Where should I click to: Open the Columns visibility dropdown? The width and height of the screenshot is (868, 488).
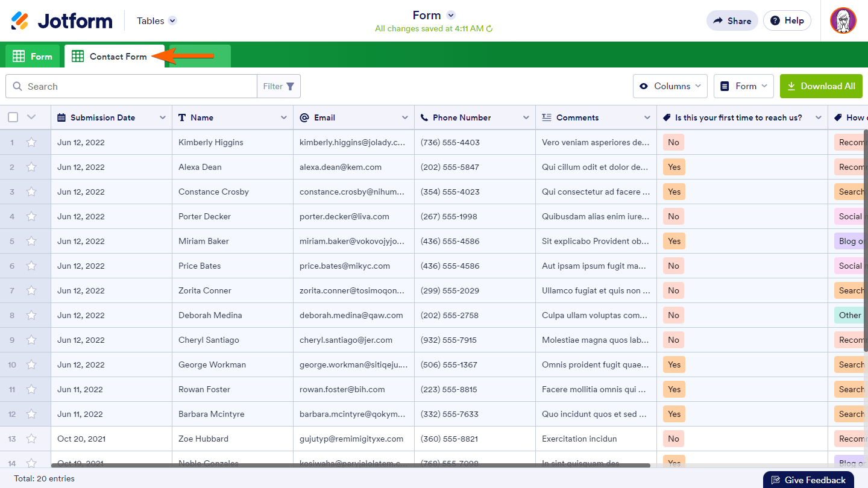tap(670, 86)
